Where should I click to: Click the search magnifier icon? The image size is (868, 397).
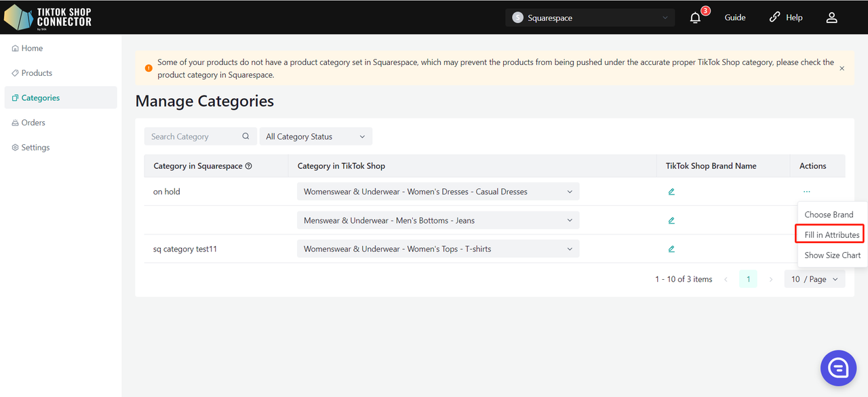click(x=245, y=136)
